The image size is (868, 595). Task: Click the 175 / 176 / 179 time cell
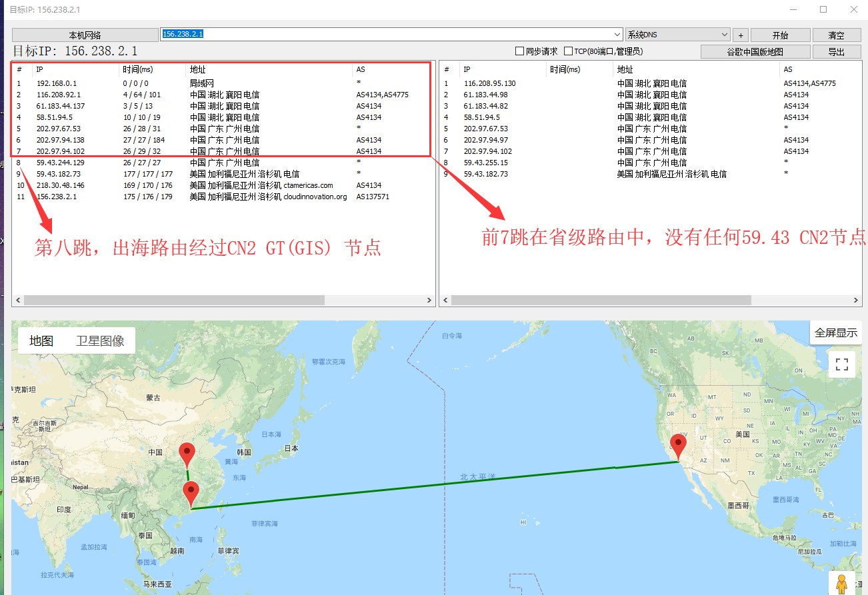point(147,197)
